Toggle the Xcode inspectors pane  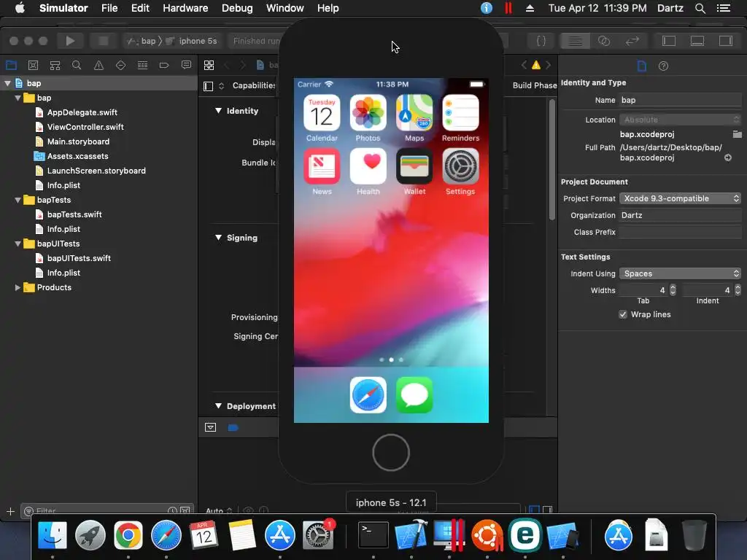click(x=726, y=41)
